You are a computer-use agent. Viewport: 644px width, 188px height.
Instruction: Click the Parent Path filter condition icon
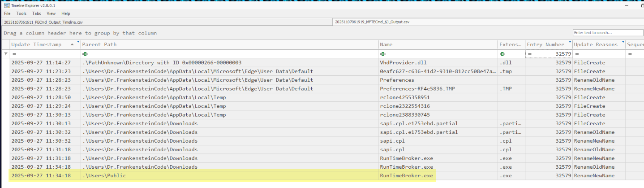85,54
